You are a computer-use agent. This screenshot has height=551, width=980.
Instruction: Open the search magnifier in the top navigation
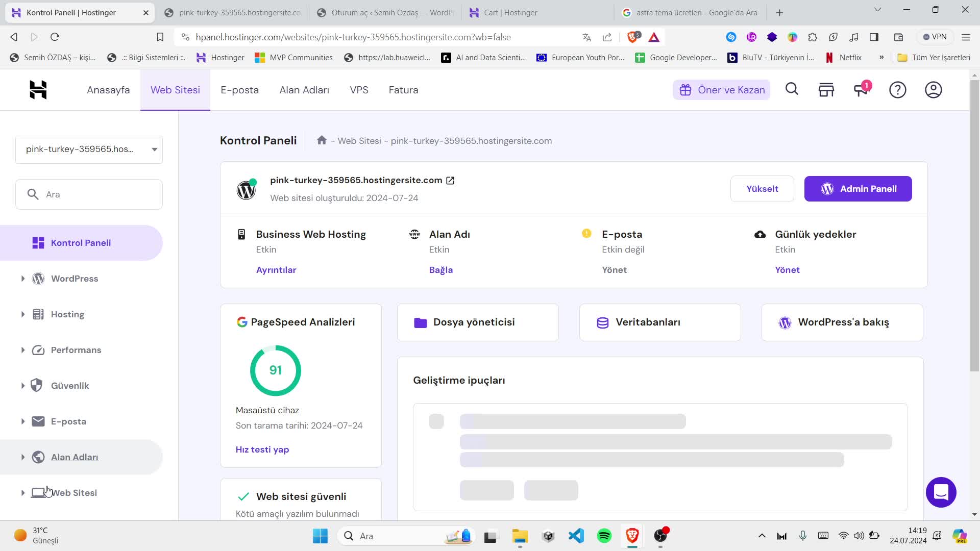pos(792,89)
